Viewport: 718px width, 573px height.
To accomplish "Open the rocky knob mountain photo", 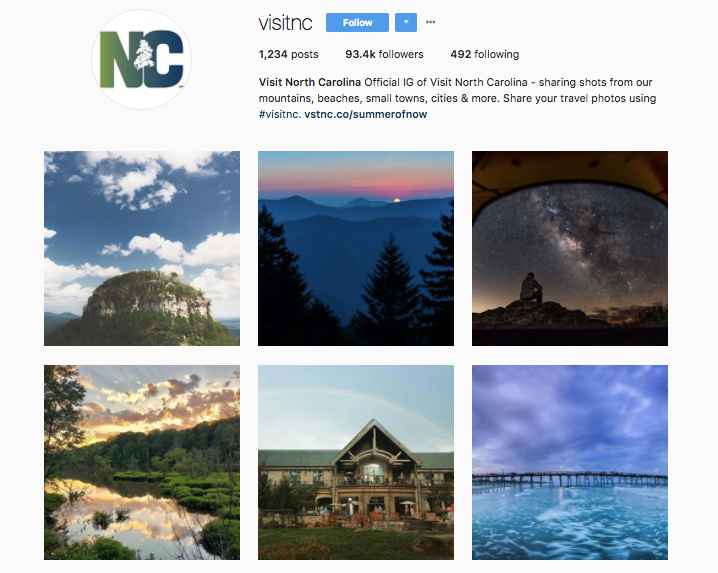I will coord(142,248).
